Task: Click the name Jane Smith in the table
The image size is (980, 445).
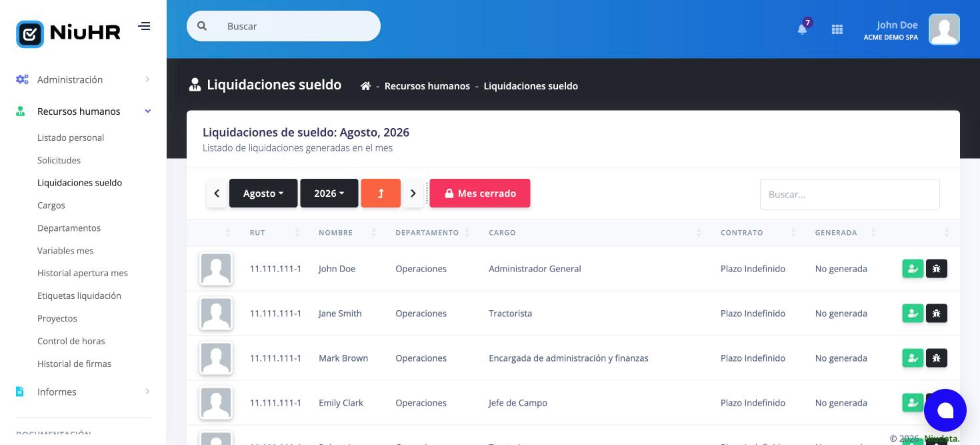Action: tap(340, 314)
